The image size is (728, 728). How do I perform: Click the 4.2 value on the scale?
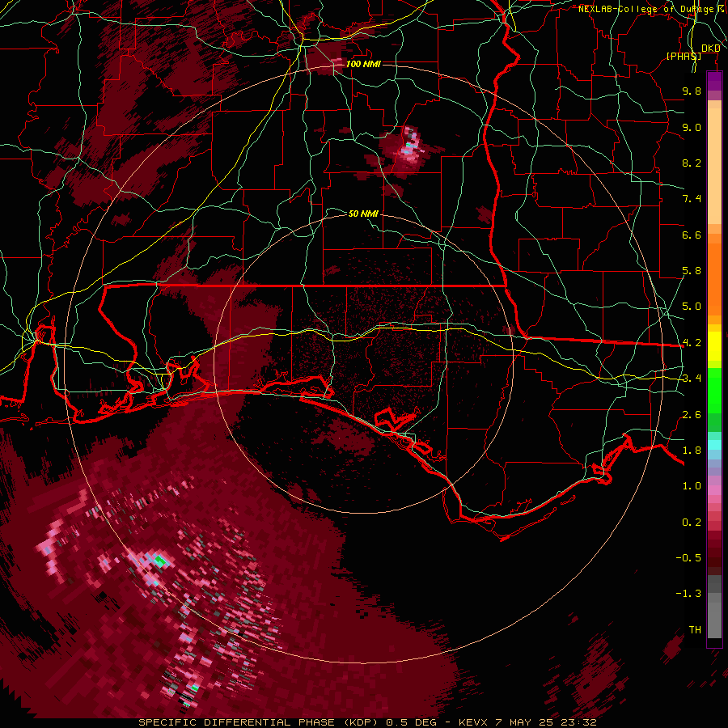click(x=692, y=343)
